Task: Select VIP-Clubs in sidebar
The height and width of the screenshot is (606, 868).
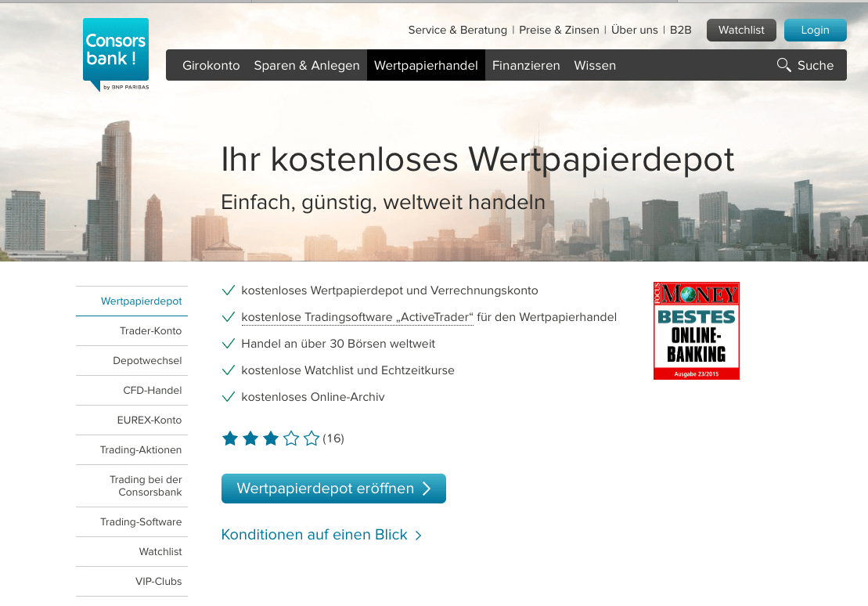Action: tap(131, 582)
